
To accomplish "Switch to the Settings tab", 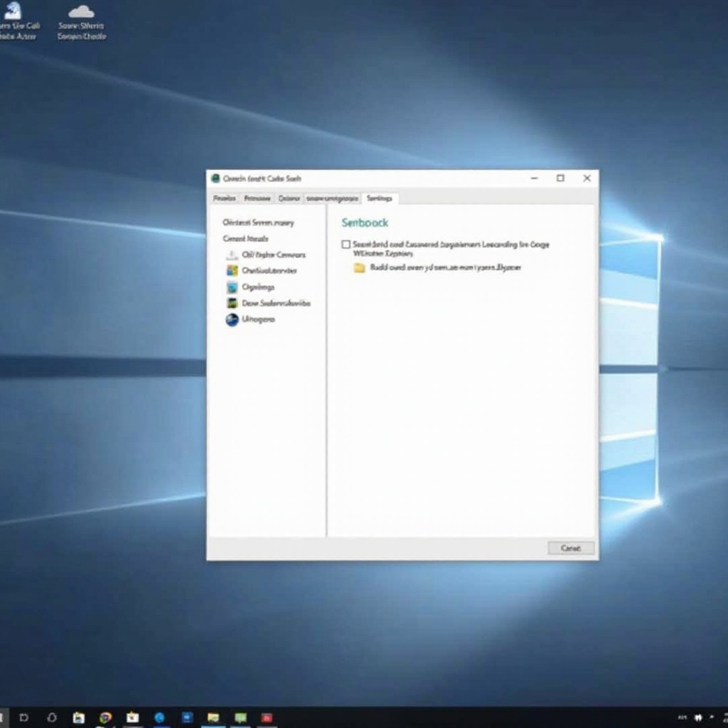I will point(379,198).
